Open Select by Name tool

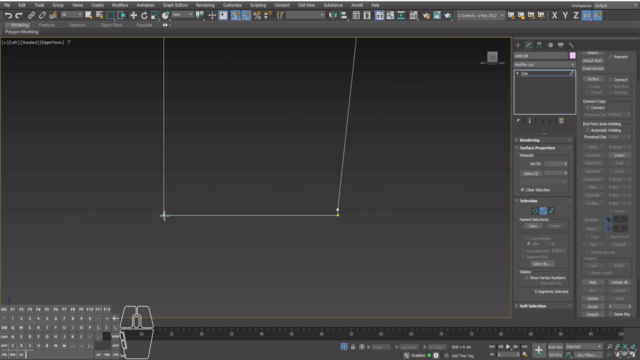pyautogui.click(x=99, y=16)
